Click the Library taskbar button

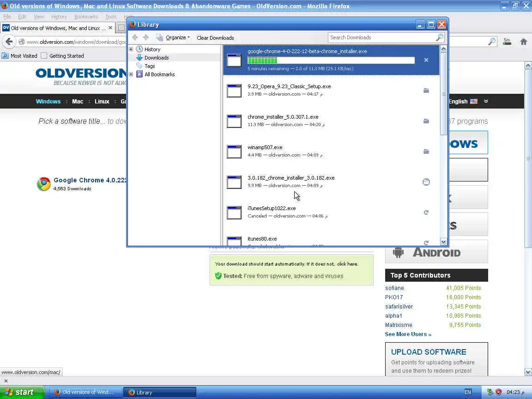(159, 392)
